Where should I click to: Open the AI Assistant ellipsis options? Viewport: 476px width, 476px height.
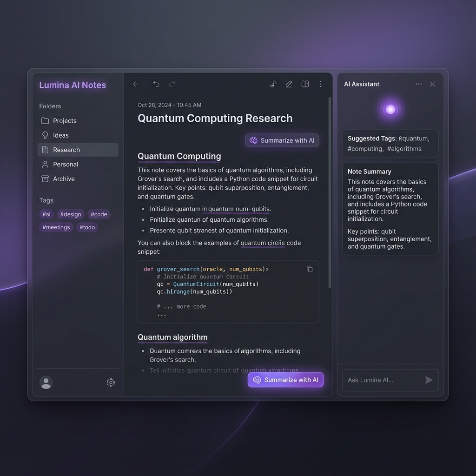tap(419, 84)
